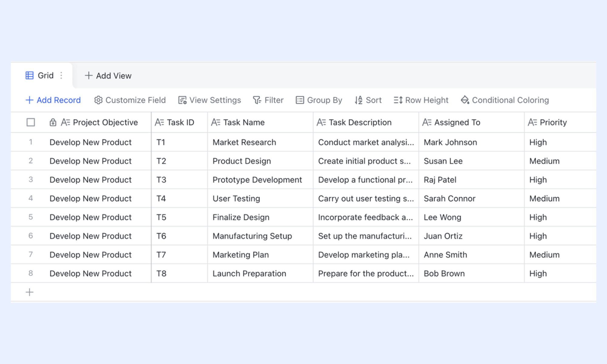607x364 pixels.
Task: Open the Filter options
Action: pyautogui.click(x=268, y=100)
